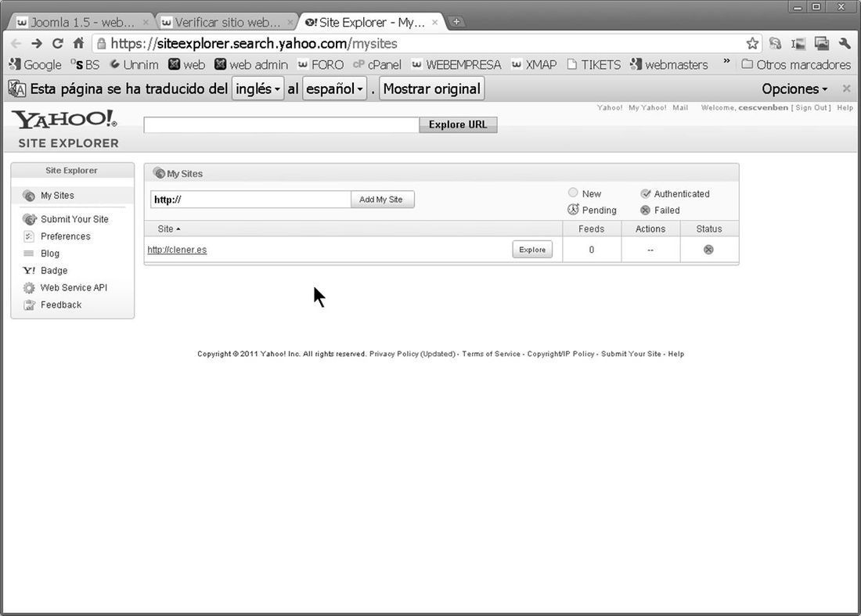The height and width of the screenshot is (616, 861).
Task: Close the Site Explorer tab
Action: coord(435,23)
